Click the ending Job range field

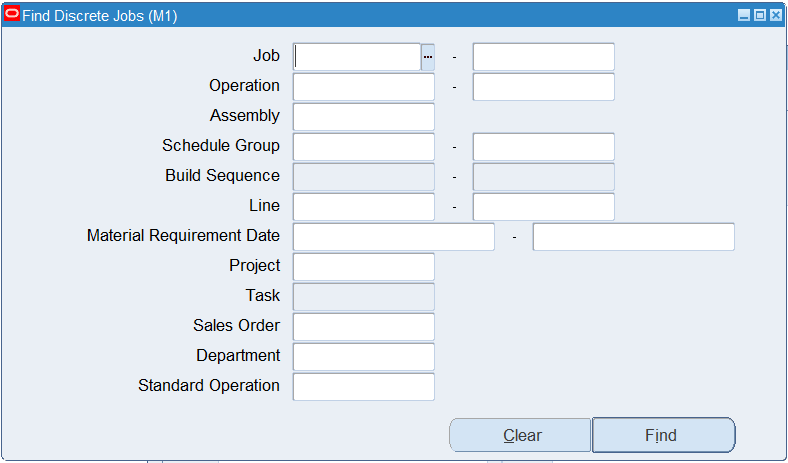pyautogui.click(x=543, y=57)
